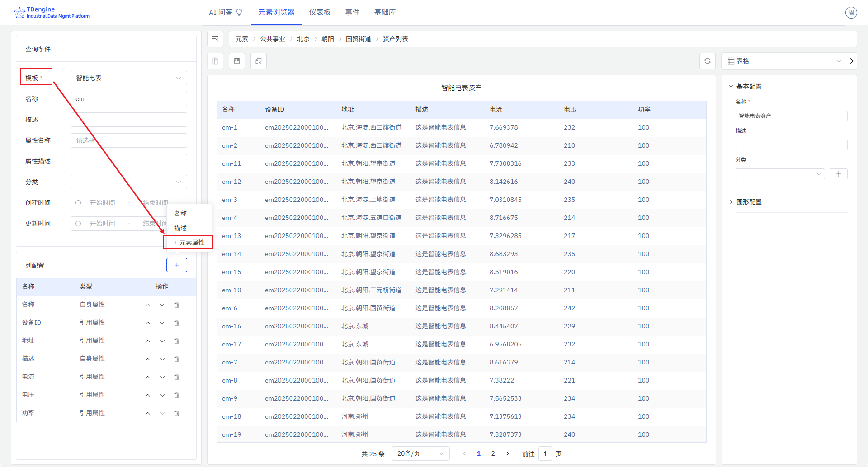This screenshot has width=868, height=467.
Task: Open the 20条/页 page size dropdown
Action: click(x=420, y=453)
